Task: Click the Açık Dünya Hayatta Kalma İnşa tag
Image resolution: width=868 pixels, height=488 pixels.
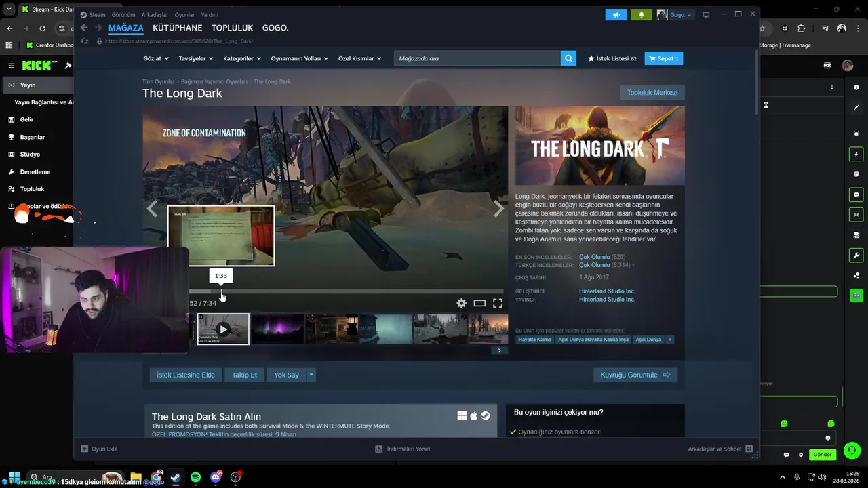Action: coord(593,339)
